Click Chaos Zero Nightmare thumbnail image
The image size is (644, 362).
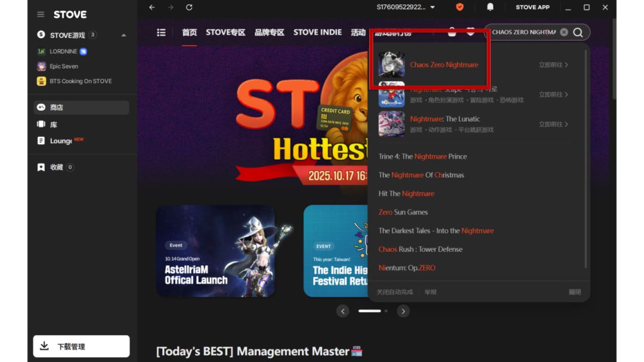point(391,64)
